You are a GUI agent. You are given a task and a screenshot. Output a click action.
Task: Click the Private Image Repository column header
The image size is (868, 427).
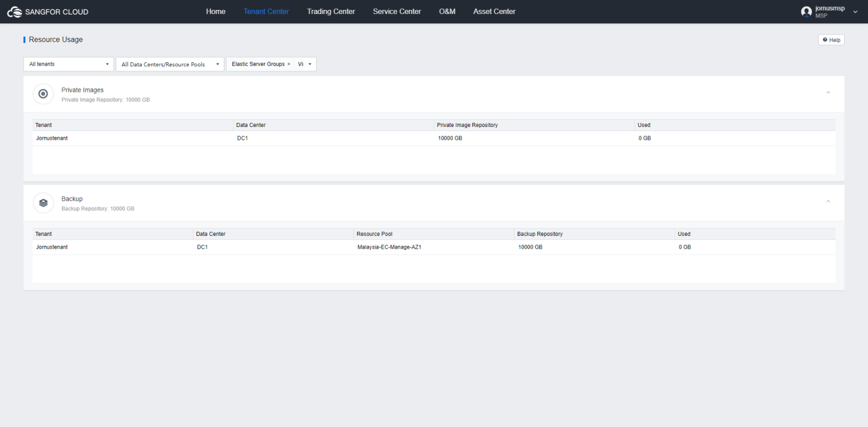click(x=535, y=125)
